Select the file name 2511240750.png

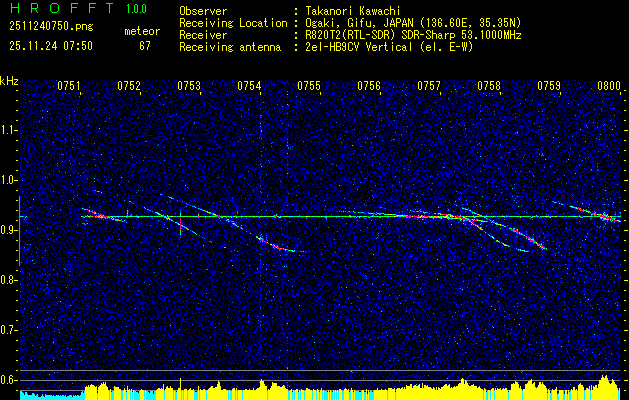tap(51, 27)
